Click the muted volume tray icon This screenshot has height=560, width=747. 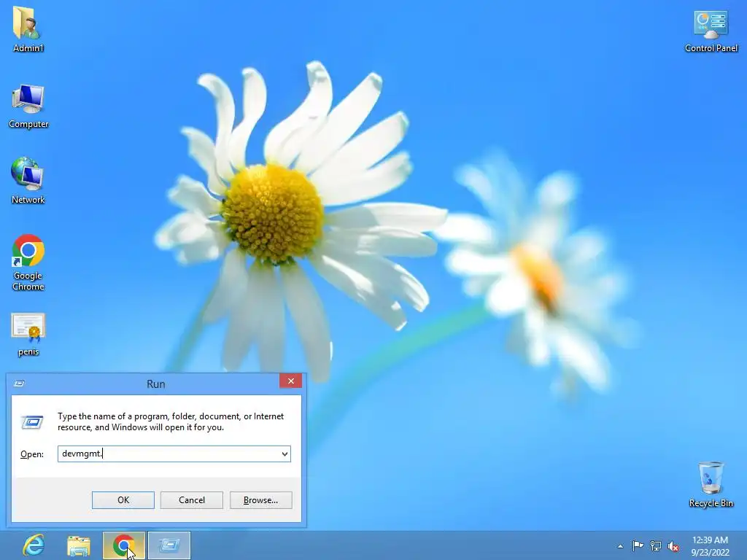coord(673,546)
